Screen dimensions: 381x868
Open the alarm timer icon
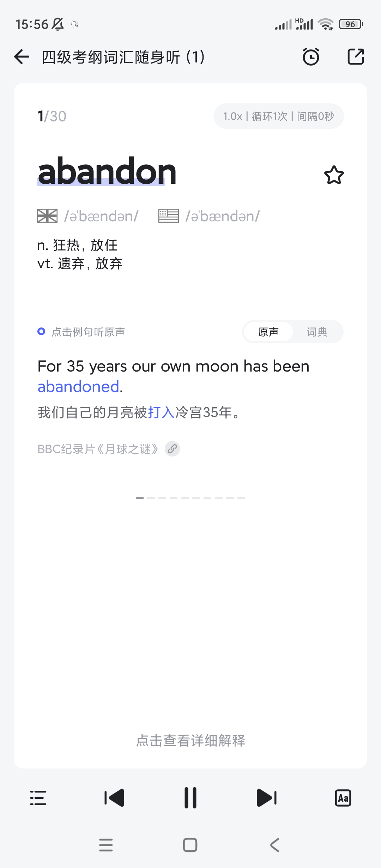(x=311, y=57)
